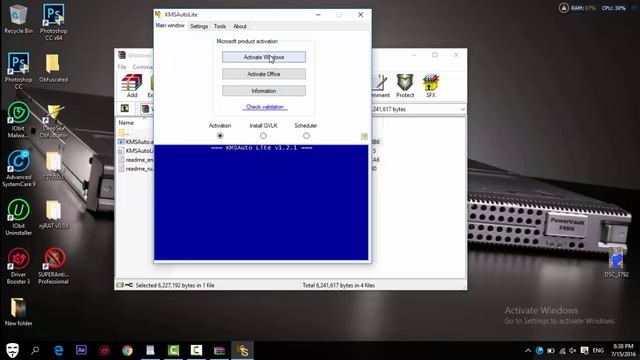
Task: Open the 127.0.0.1 folder on desktop
Action: (53, 166)
